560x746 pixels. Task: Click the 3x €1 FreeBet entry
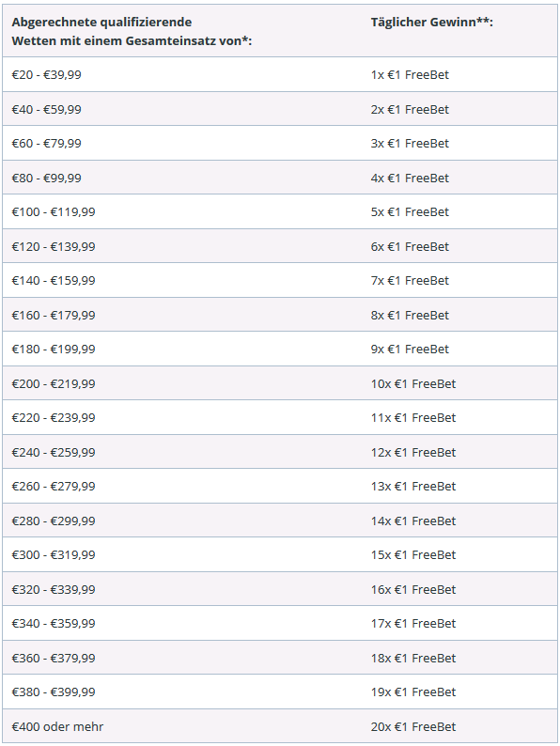(410, 143)
